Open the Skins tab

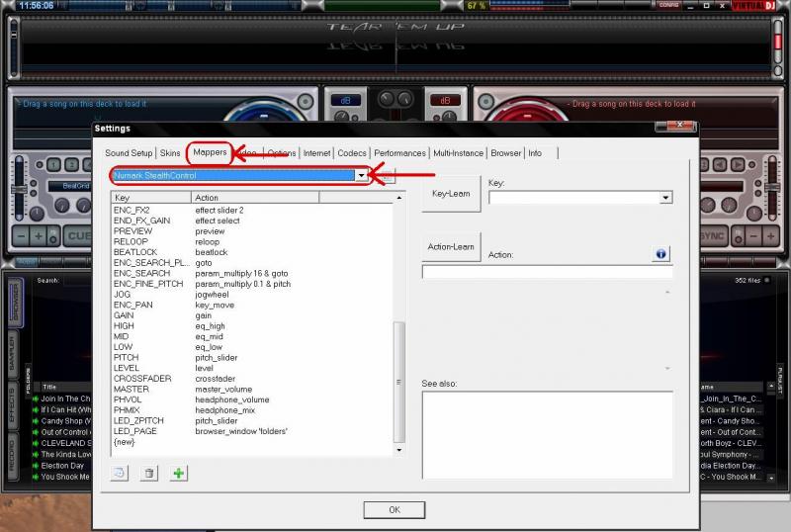170,153
